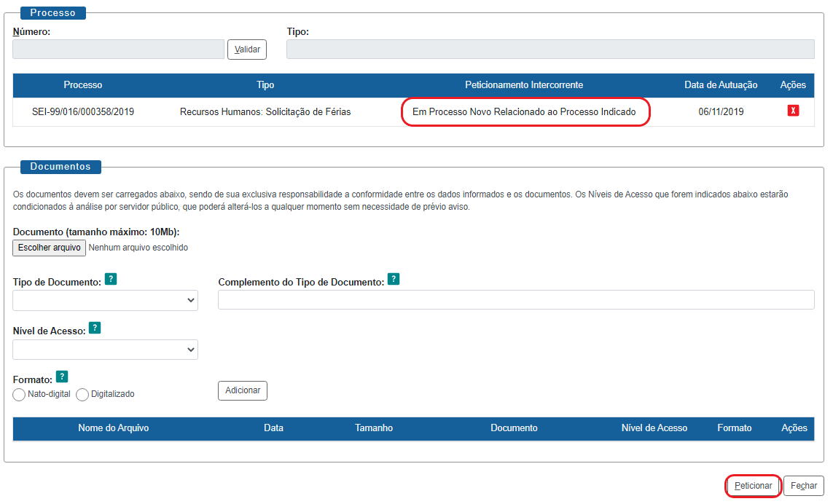833x504 pixels.
Task: Submit with the Peticionar button
Action: tap(753, 486)
